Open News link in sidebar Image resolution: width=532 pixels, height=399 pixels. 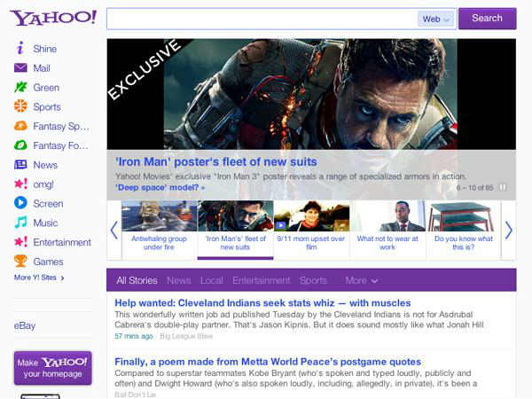[x=45, y=165]
